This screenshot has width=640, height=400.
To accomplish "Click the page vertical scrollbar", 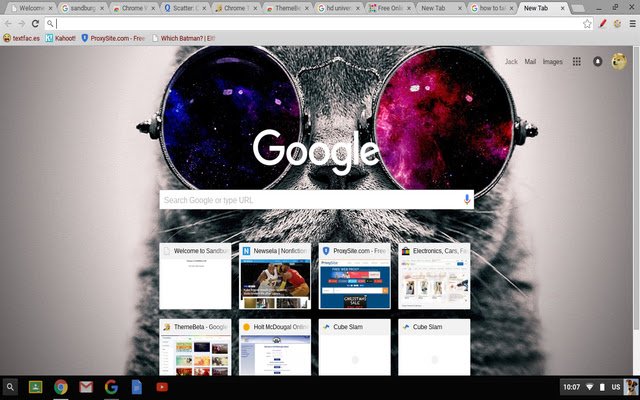I will [636, 188].
